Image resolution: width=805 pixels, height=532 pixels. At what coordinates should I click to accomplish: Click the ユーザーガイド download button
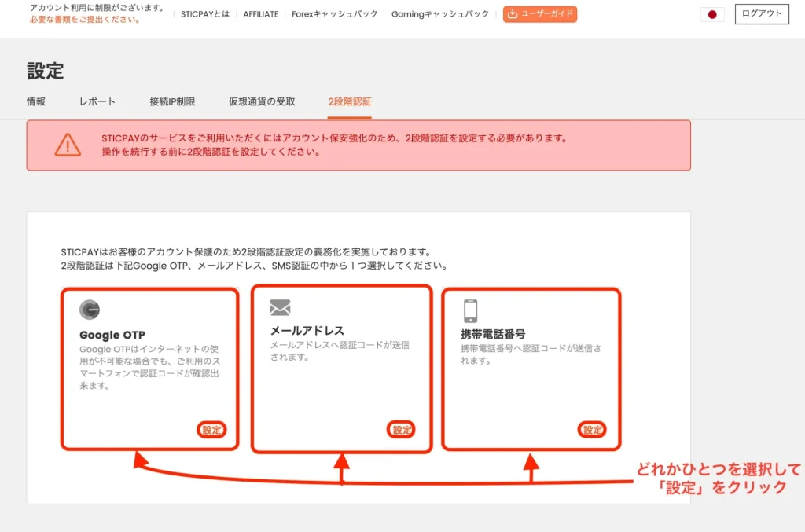(x=539, y=14)
